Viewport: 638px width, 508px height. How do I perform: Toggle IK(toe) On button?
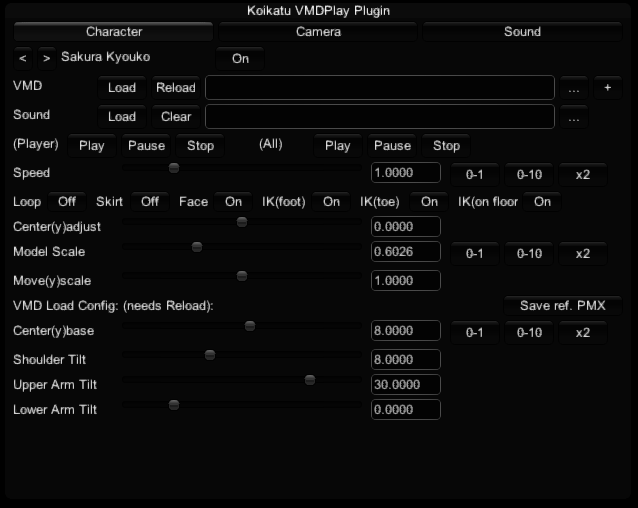(x=429, y=201)
